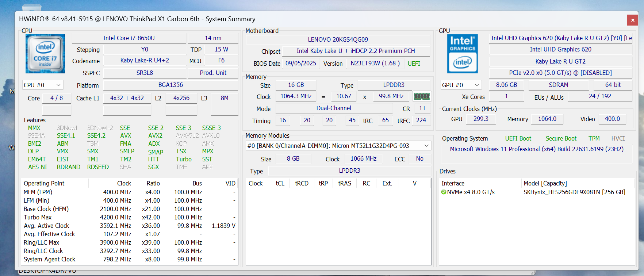Click the SR3L8 SSPEC value
Screen dimensions: 644x276
click(145, 73)
